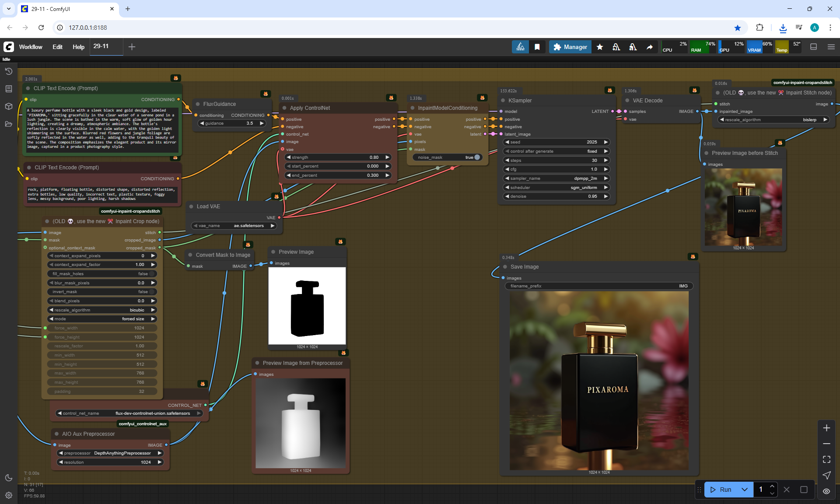
Task: Click the share arrow icon in toolbar
Action: coord(650,47)
